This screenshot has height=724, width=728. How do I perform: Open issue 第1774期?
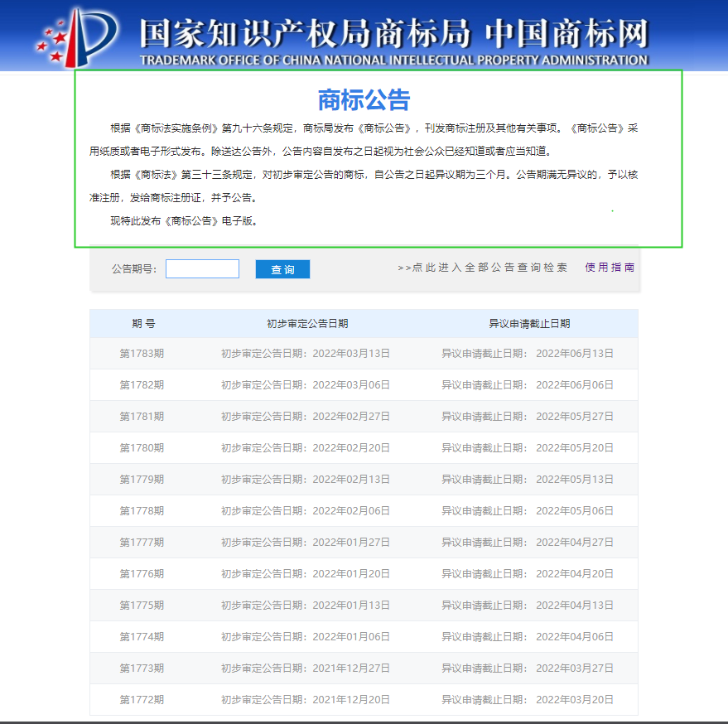142,637
